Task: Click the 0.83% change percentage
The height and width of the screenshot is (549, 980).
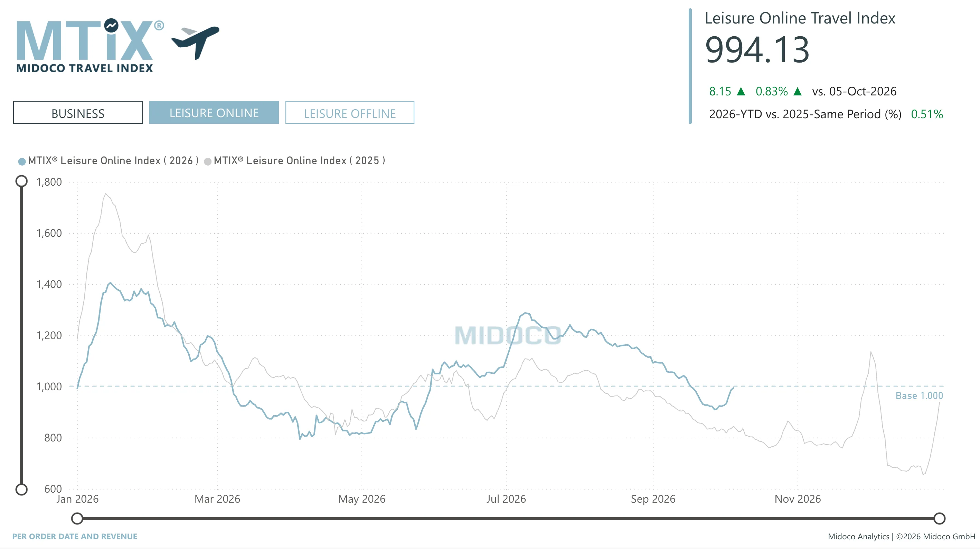Action: 772,91
